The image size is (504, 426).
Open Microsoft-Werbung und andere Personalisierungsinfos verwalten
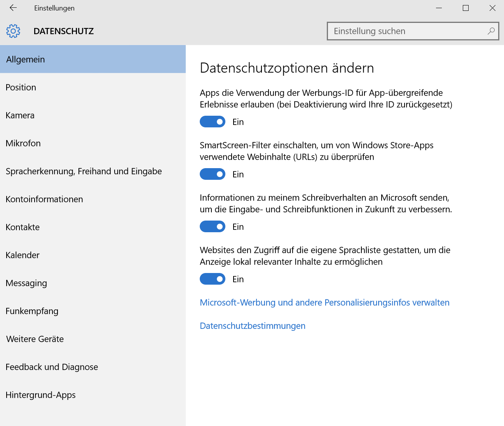click(324, 302)
